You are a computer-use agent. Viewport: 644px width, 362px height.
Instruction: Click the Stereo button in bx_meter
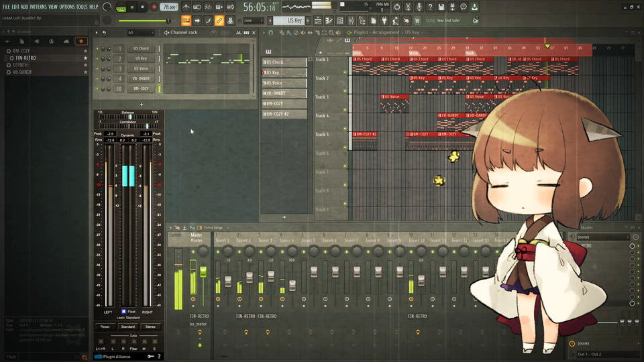[150, 326]
